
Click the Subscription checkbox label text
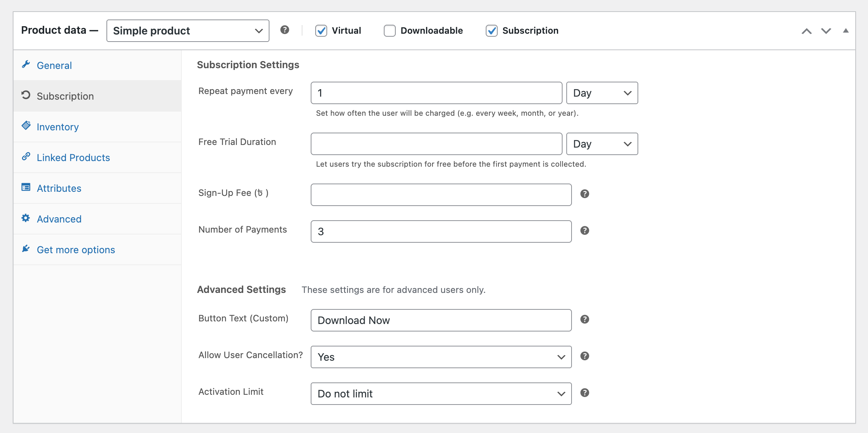click(530, 31)
